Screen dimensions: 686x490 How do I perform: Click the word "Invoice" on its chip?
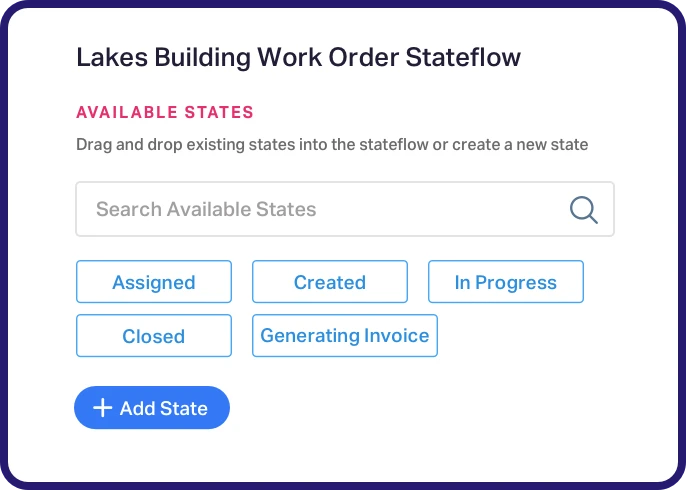pyautogui.click(x=397, y=336)
